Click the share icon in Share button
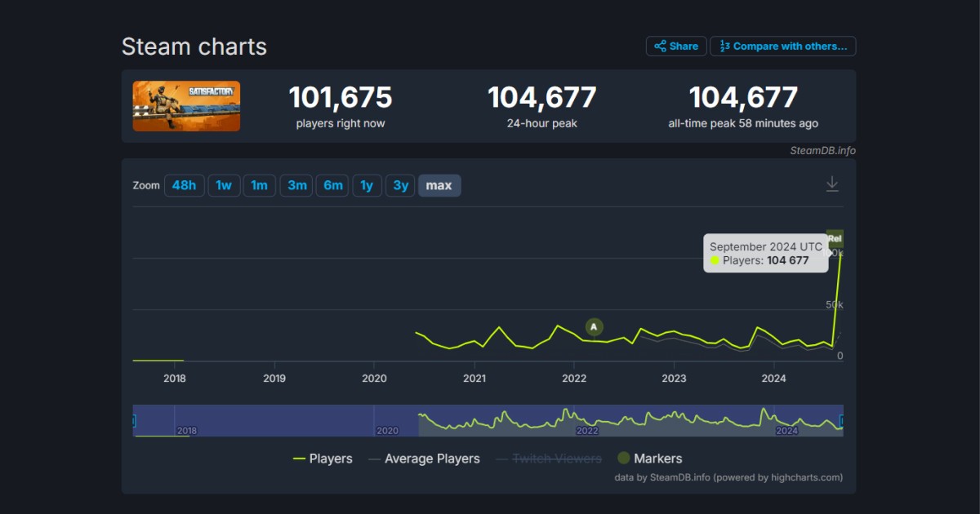The height and width of the screenshot is (514, 980). (x=661, y=47)
